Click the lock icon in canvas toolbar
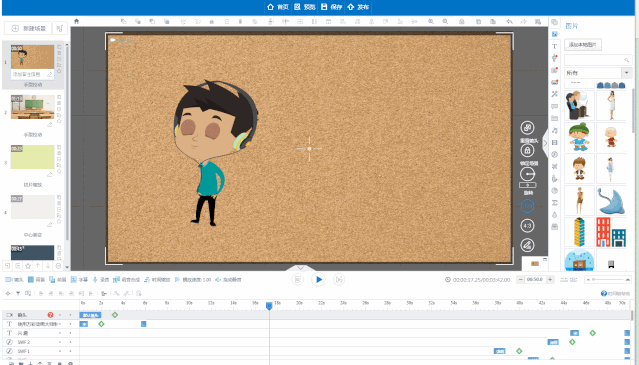The width and height of the screenshot is (639, 365). click(x=212, y=21)
